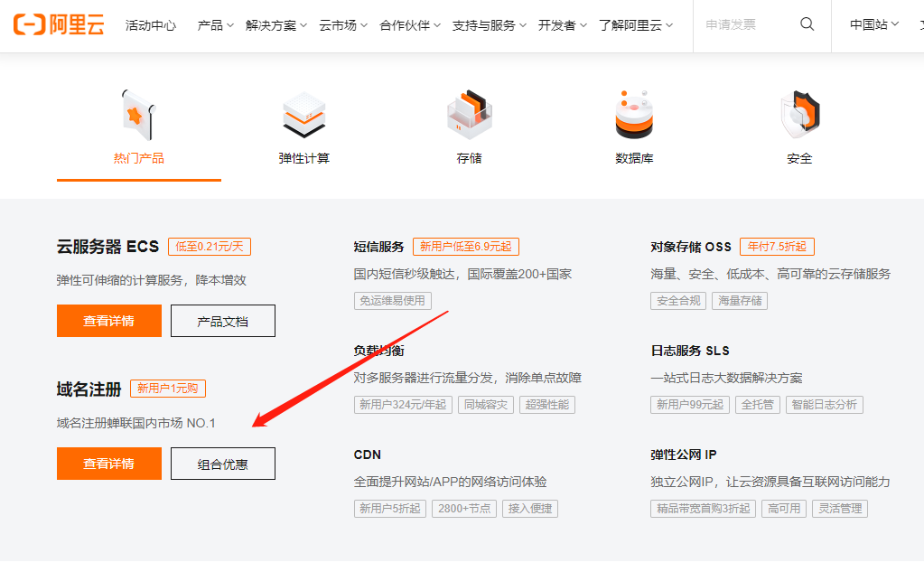Select the 安全 shield icon
This screenshot has height=572, width=924.
[x=799, y=113]
